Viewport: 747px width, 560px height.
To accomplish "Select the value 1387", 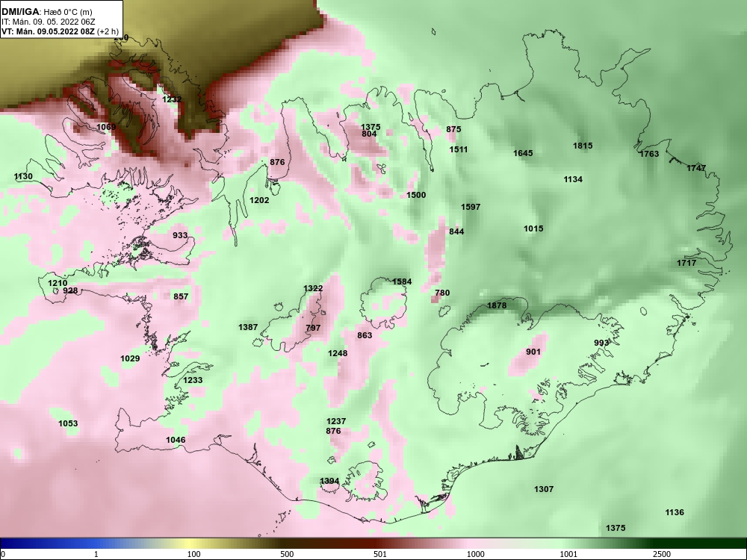I will pyautogui.click(x=248, y=327).
